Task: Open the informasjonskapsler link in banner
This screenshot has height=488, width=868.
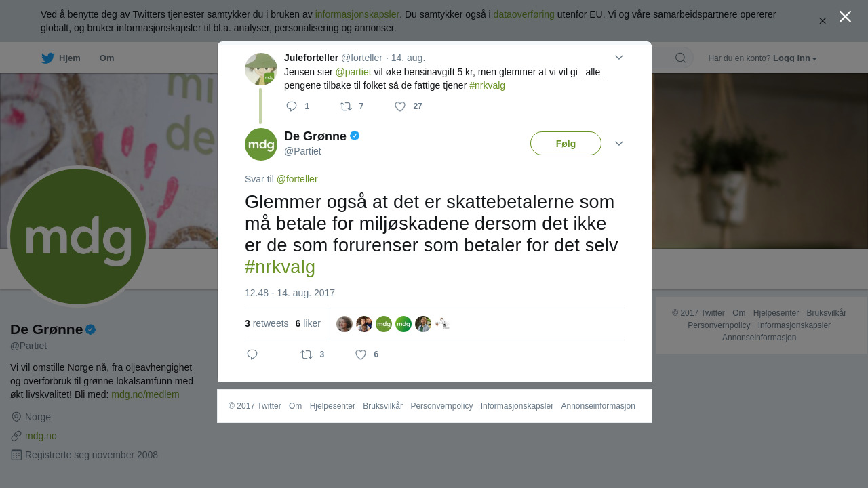Action: tap(357, 14)
